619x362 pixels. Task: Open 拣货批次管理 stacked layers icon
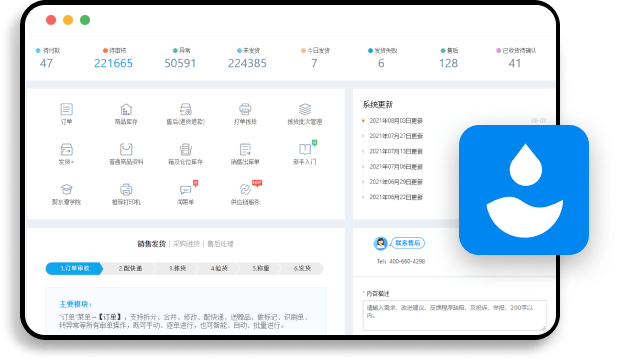tap(305, 109)
